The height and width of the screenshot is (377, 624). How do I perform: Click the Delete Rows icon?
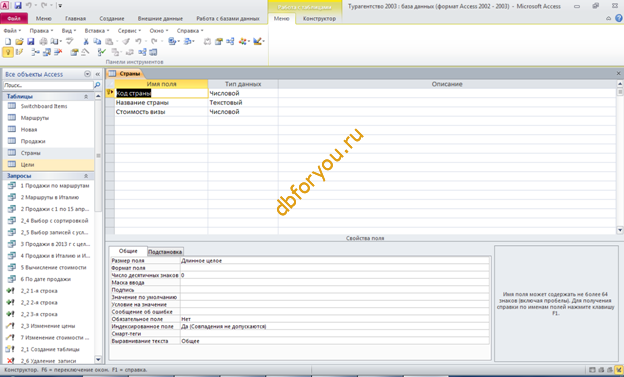[58, 52]
